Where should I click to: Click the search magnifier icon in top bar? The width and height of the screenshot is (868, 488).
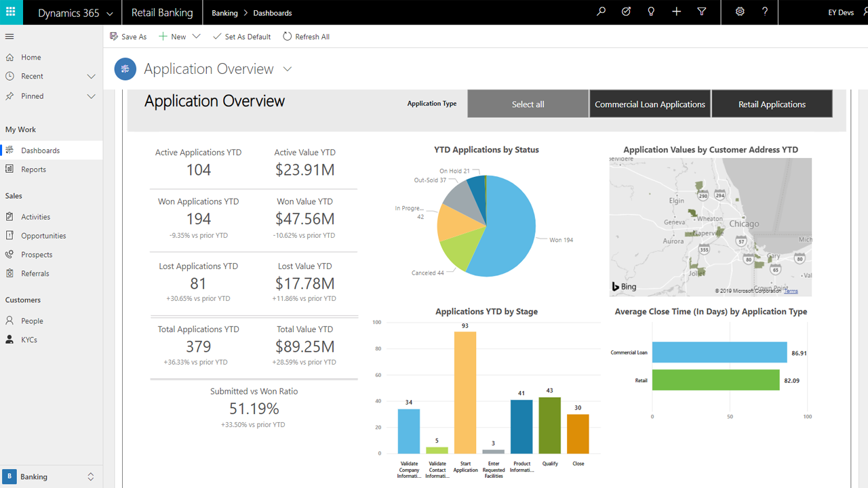(601, 12)
